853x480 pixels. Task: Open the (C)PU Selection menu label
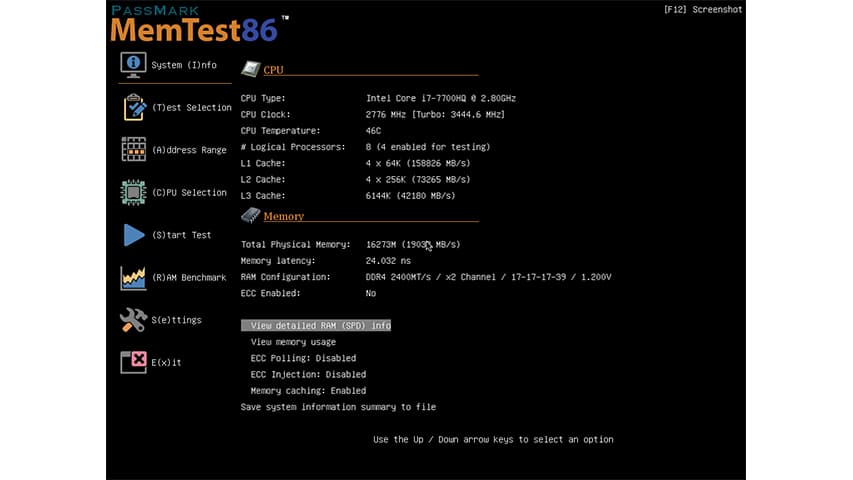(189, 192)
